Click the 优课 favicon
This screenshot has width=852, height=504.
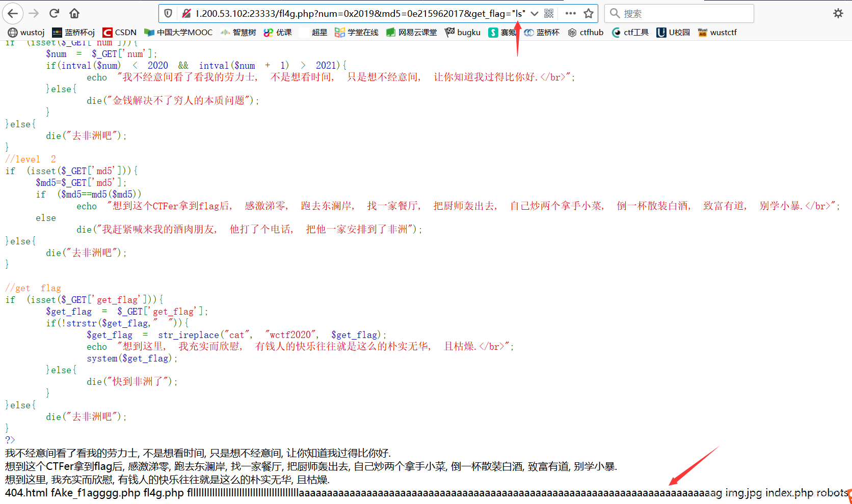click(269, 33)
